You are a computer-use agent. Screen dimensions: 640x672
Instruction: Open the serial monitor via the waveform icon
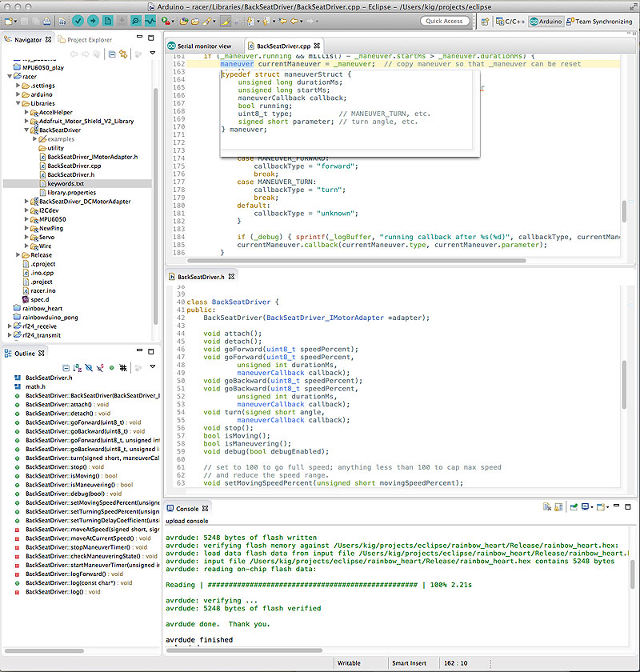[x=149, y=22]
